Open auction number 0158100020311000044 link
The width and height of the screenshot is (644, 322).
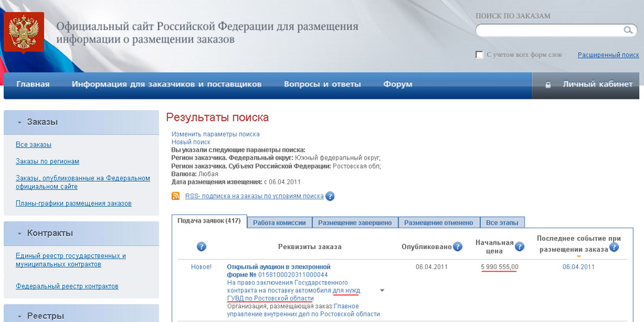[292, 275]
